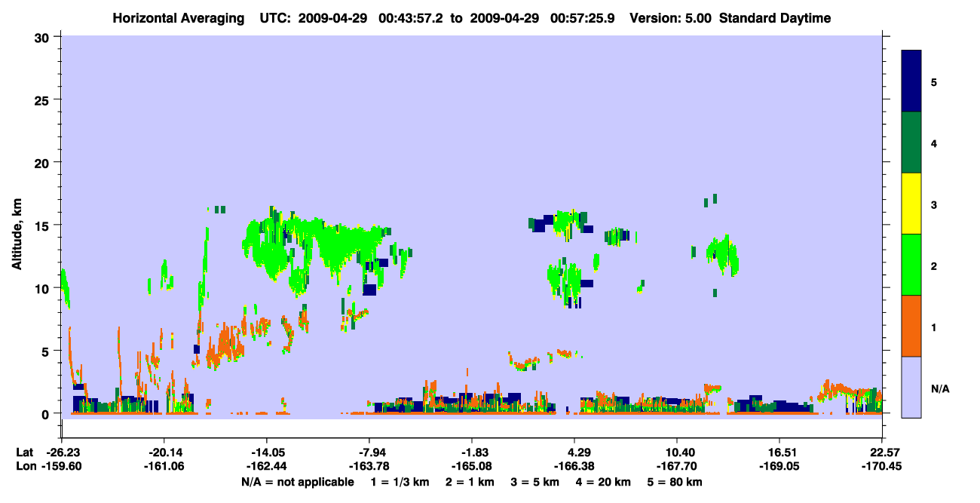Click the colorbar label 3 beside yellow
Screen dimensions: 980x503
(934, 206)
